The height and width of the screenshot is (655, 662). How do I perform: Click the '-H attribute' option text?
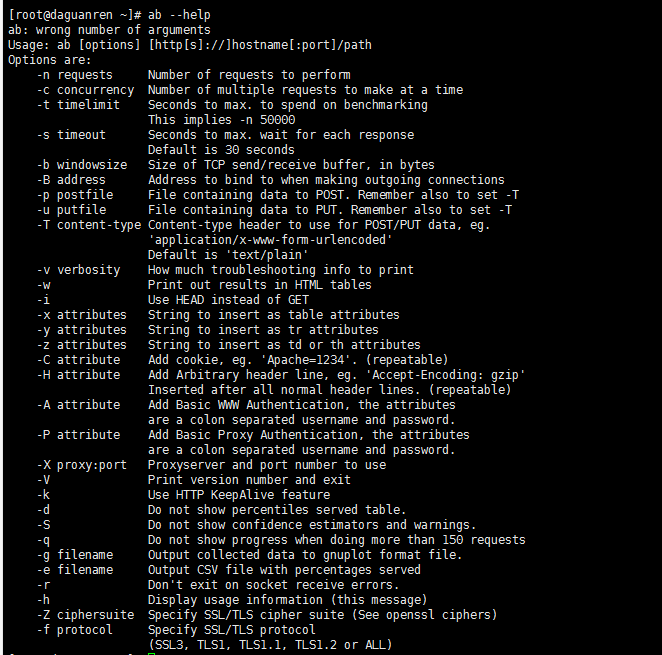click(x=78, y=375)
